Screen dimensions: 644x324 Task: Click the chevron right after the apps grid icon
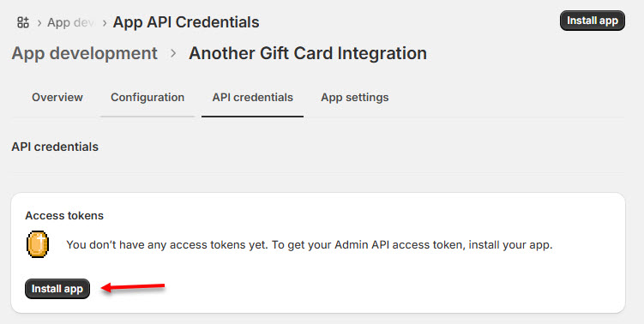(39, 22)
